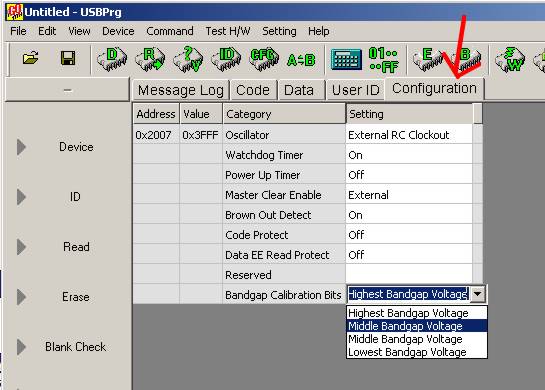Click the Open file folder icon
The width and height of the screenshot is (545, 390).
[31, 58]
